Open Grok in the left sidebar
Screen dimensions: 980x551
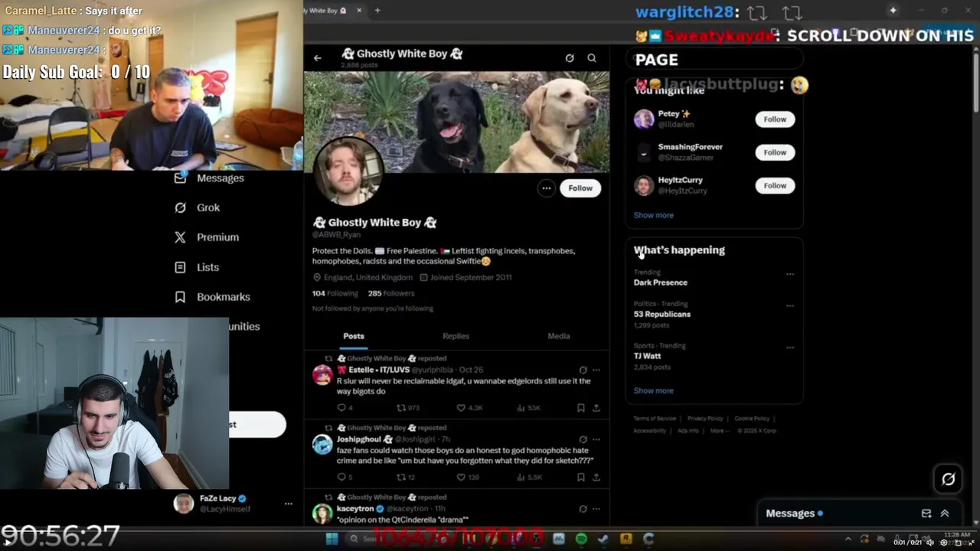tap(197, 207)
